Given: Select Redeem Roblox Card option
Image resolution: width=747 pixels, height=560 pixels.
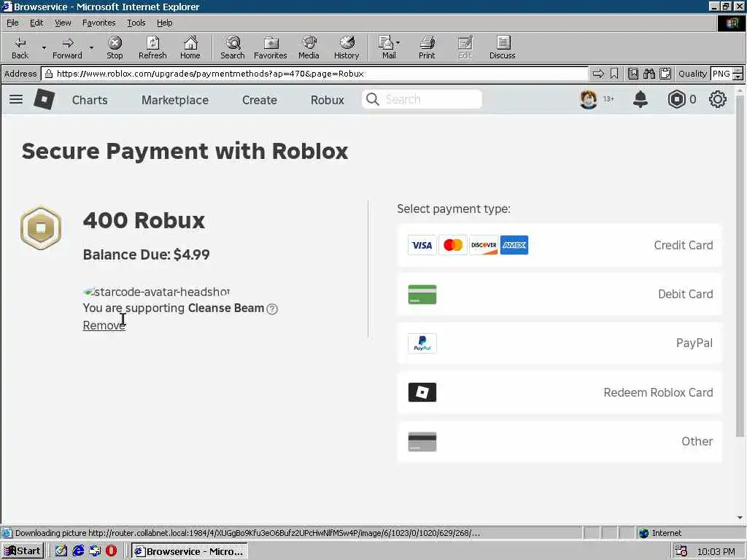Looking at the screenshot, I should (x=560, y=392).
